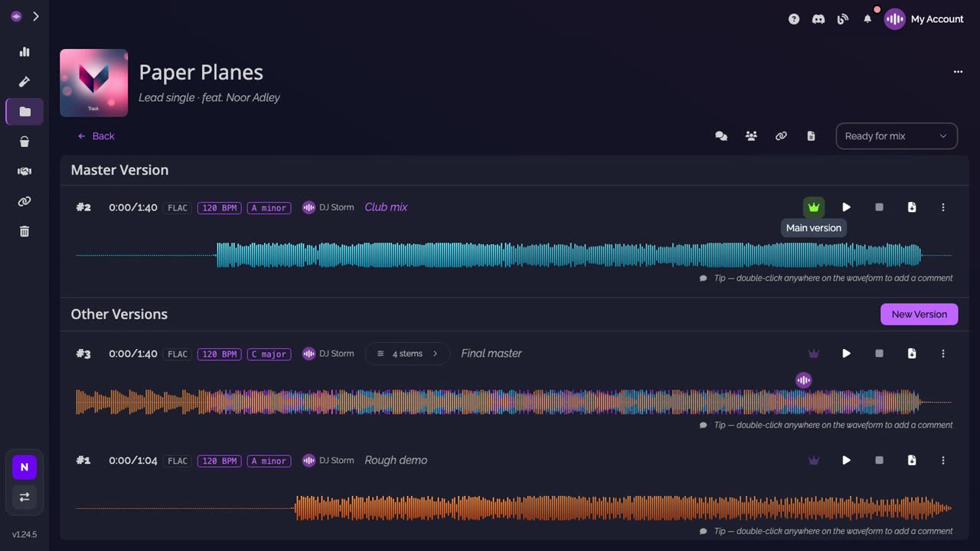The image size is (980, 551).
Task: Open more options for Rough demo version
Action: tap(943, 461)
